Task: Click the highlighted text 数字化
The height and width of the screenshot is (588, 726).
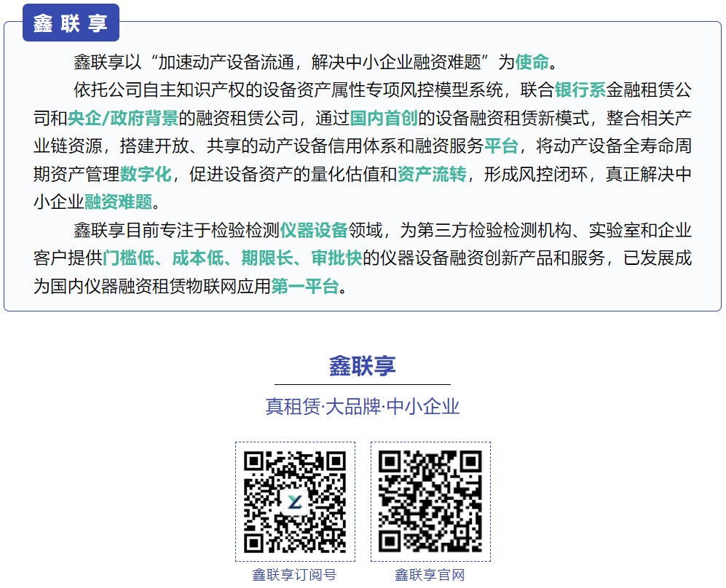Action: click(x=146, y=175)
